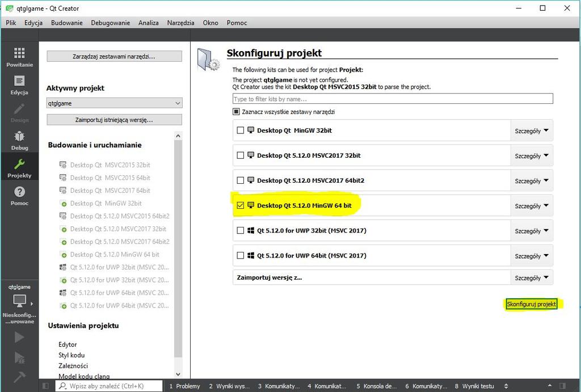Open the Analiza menu
Viewport: 581px width, 392px height.
pos(149,23)
